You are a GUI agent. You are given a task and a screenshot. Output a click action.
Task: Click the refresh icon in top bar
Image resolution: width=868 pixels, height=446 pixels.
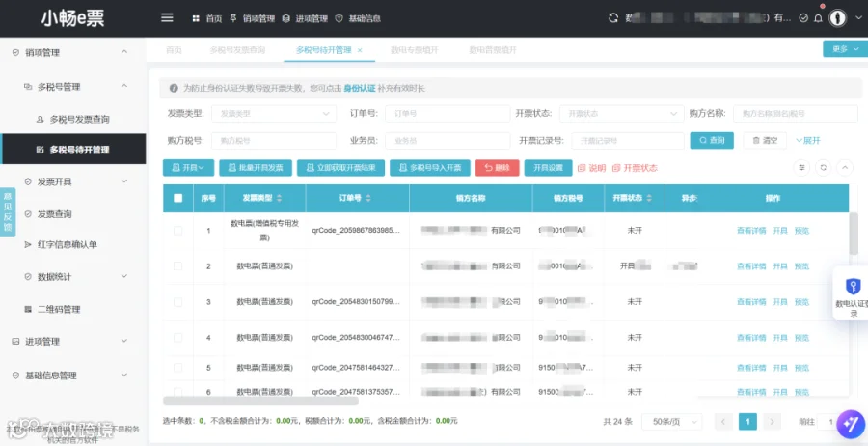coord(612,17)
